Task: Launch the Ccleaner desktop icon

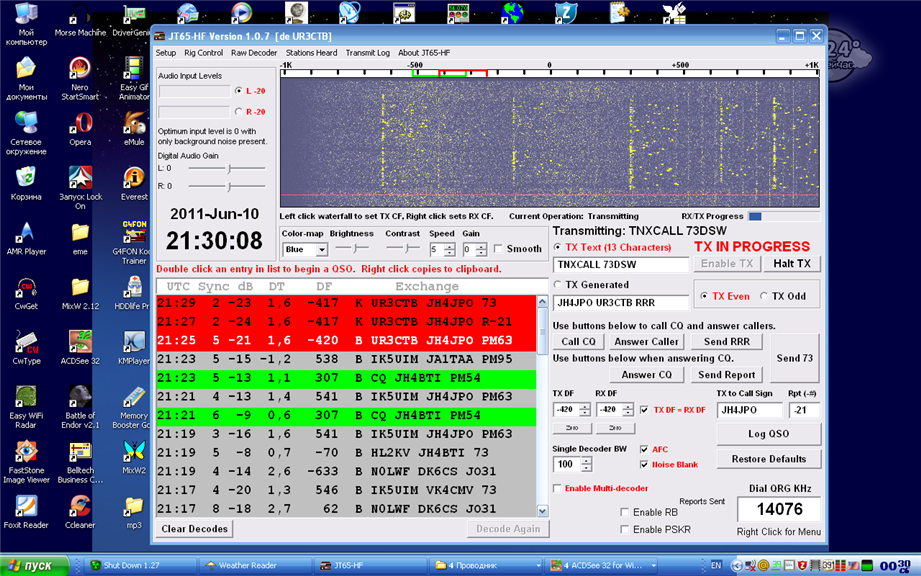Action: (80, 512)
